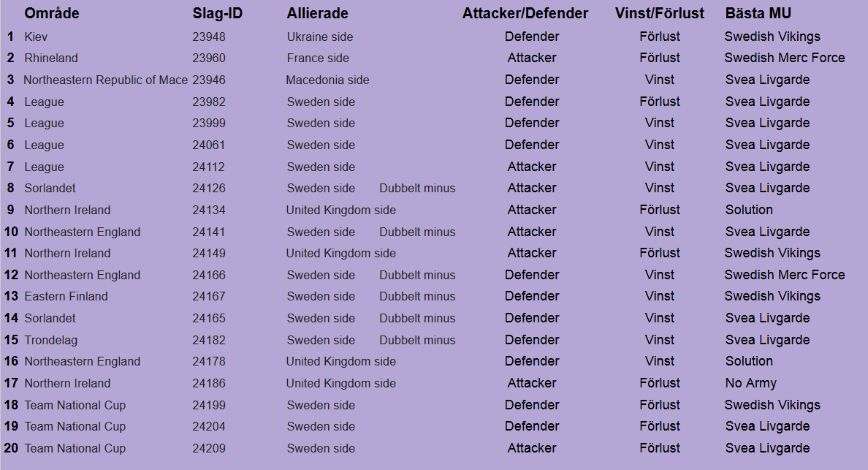Click Ukraine side text
Image resolution: width=868 pixels, height=470 pixels.
[x=319, y=37]
